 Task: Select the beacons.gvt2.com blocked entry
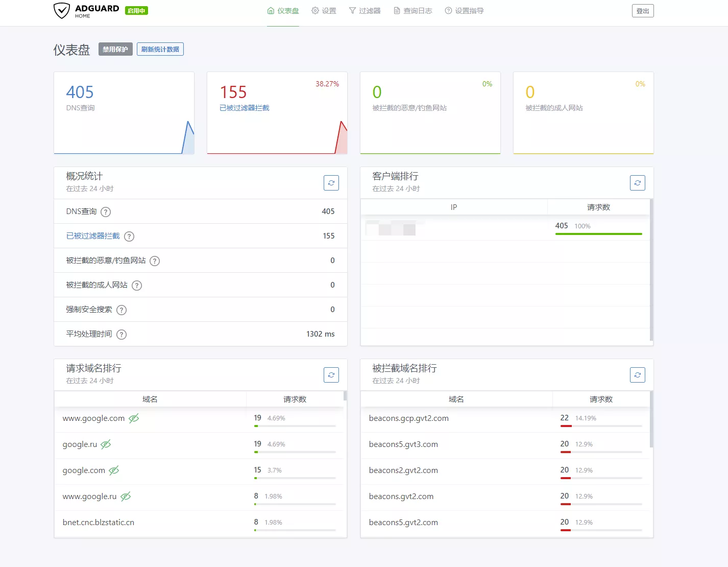[401, 497]
